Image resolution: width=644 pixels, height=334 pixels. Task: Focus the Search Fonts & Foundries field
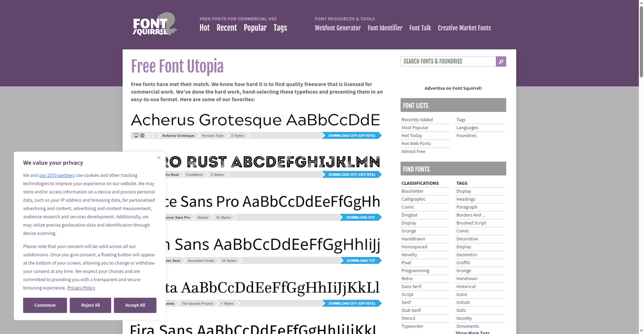448,61
